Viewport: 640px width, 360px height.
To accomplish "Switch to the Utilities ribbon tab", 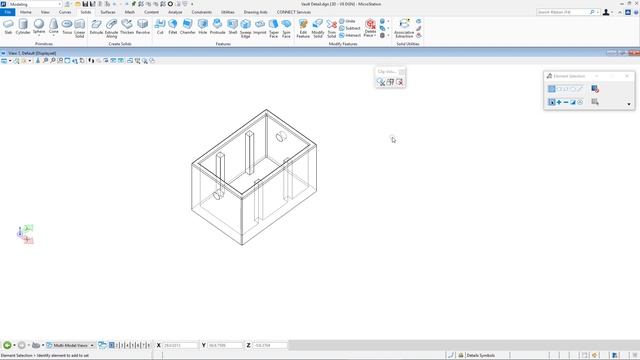I will click(x=228, y=12).
